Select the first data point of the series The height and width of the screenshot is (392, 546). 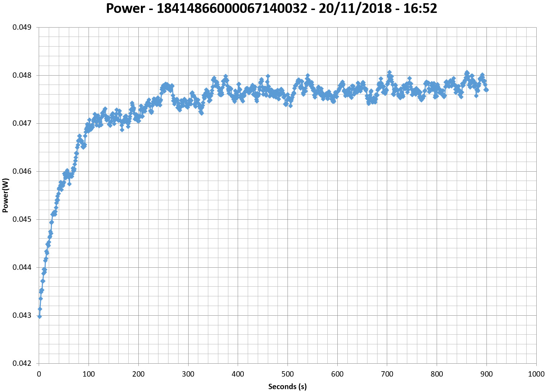coord(39,316)
